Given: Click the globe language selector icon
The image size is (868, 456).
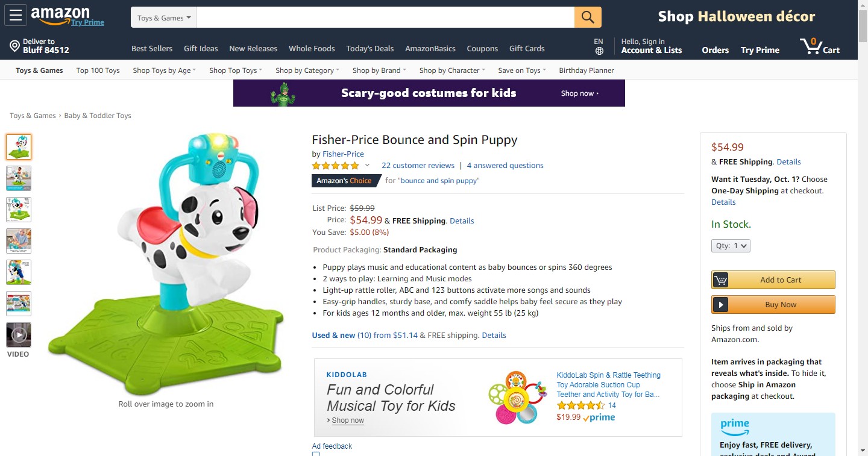Looking at the screenshot, I should point(599,51).
